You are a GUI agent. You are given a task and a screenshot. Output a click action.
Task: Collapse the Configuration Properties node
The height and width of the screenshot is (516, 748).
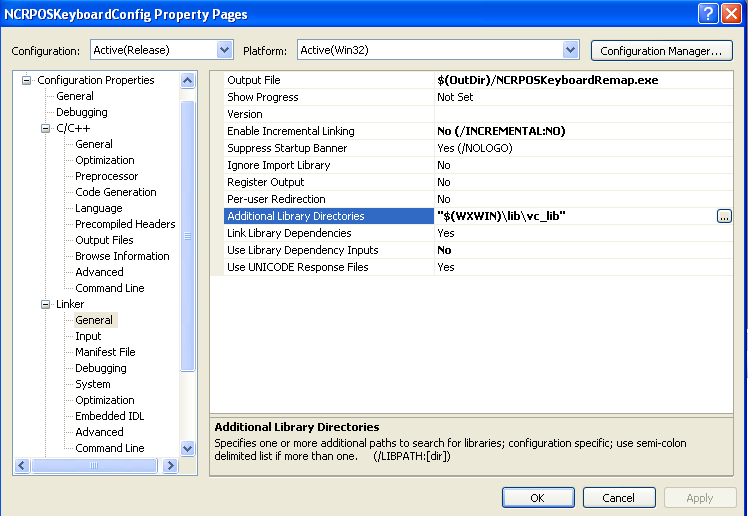click(x=27, y=80)
